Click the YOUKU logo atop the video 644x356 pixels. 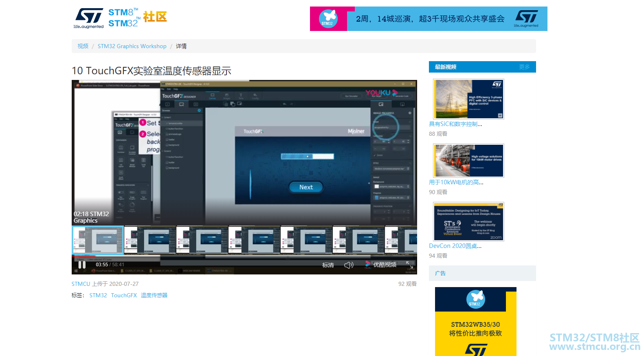click(381, 93)
